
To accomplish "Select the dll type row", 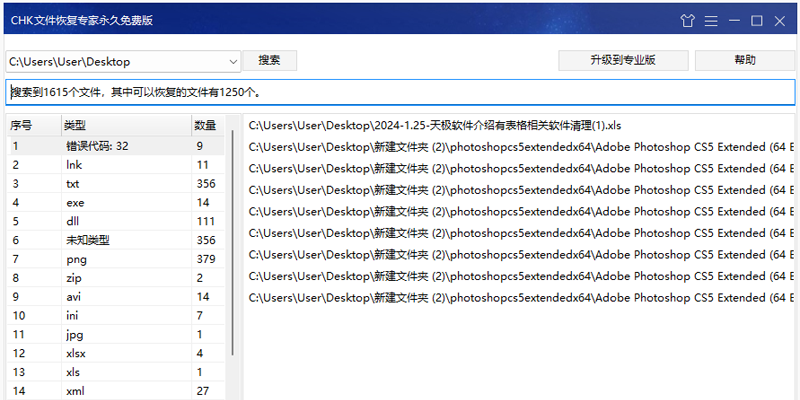I will click(x=116, y=221).
